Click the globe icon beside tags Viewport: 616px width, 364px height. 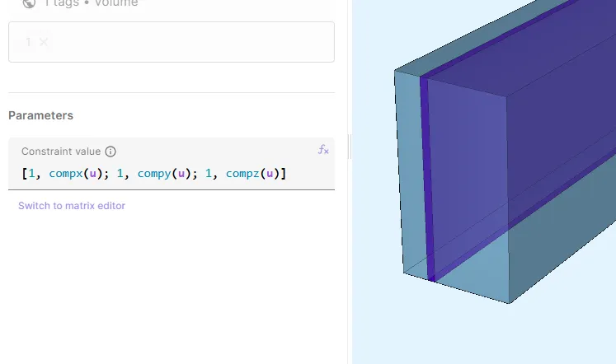point(30,3)
